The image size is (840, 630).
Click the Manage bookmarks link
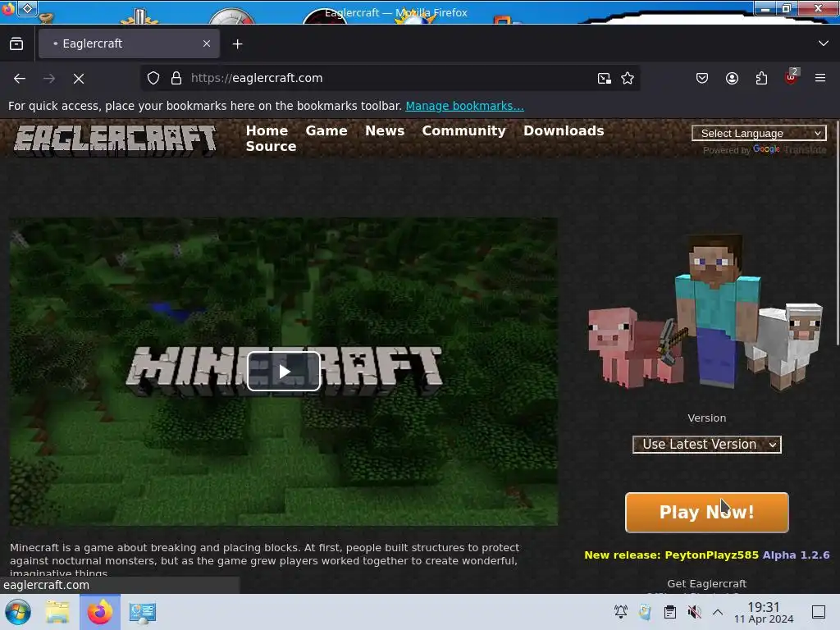point(464,106)
